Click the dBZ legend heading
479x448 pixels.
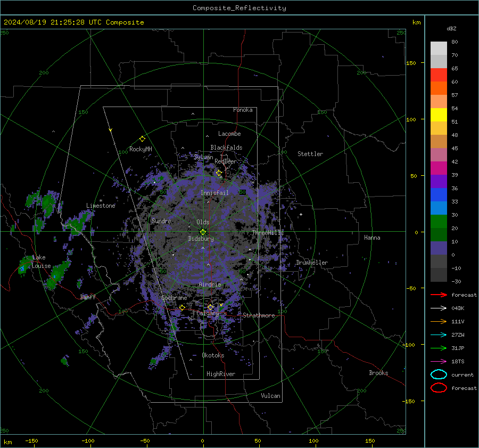451,29
